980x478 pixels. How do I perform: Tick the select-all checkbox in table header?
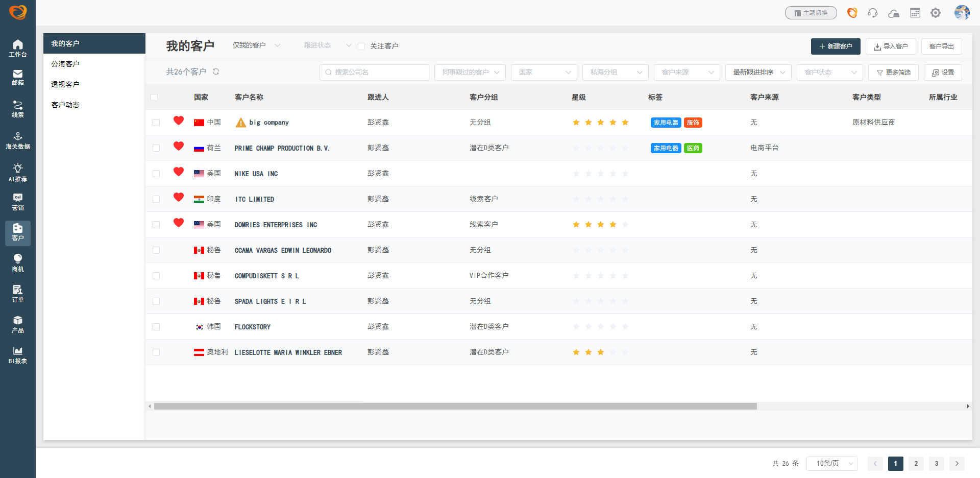(154, 98)
